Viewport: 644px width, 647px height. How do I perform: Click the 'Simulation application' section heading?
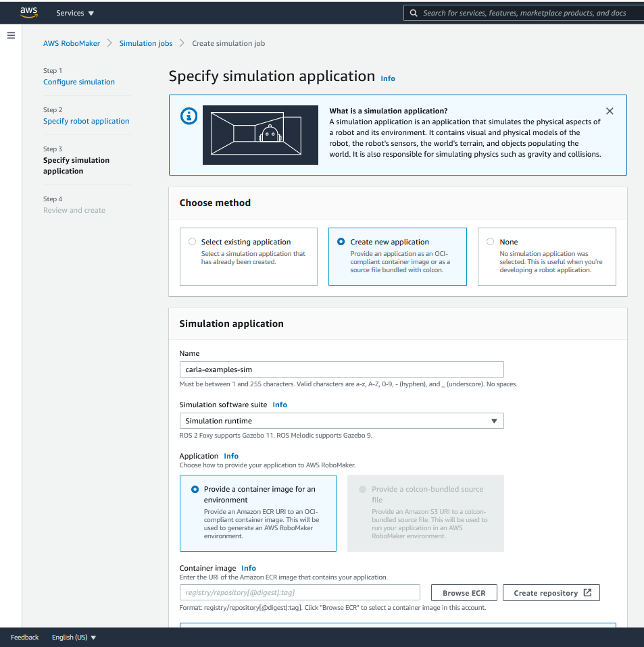coord(232,323)
